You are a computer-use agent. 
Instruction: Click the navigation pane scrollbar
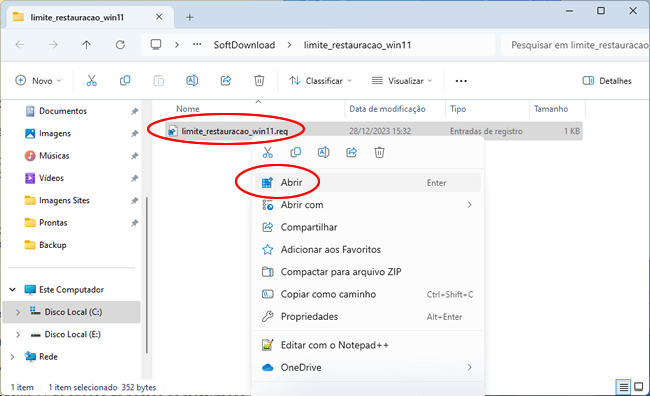(x=147, y=275)
